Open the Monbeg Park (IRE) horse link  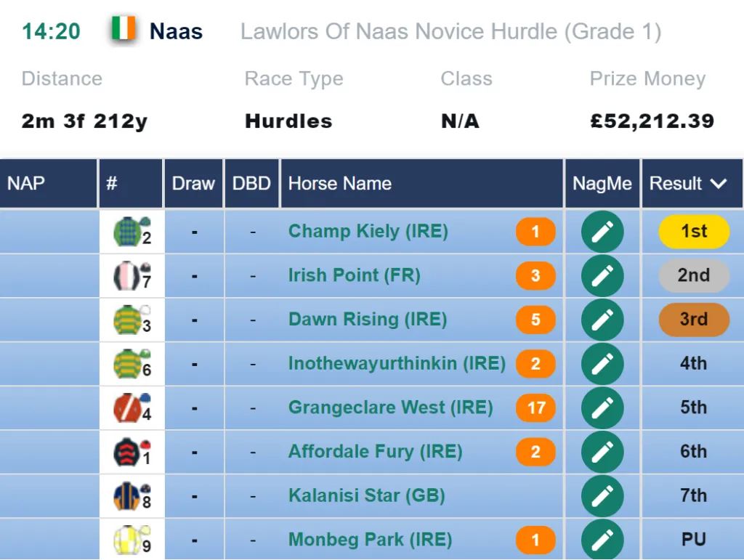[370, 540]
